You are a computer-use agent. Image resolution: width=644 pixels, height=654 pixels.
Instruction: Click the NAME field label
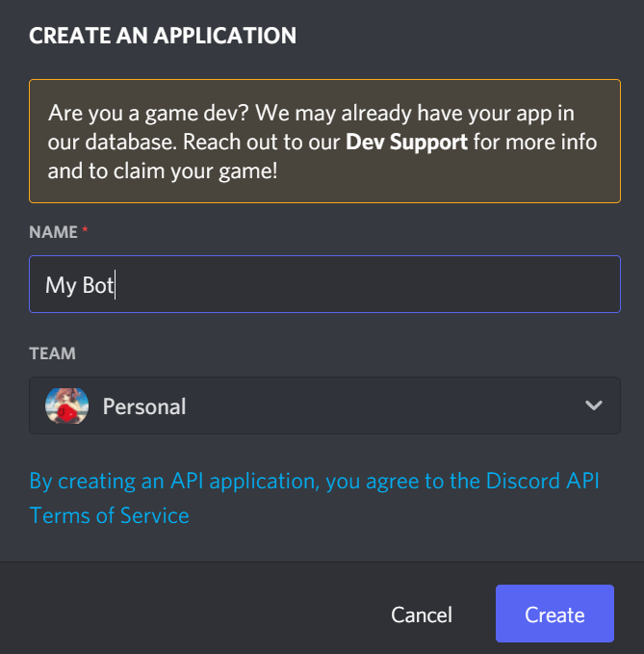point(53,232)
